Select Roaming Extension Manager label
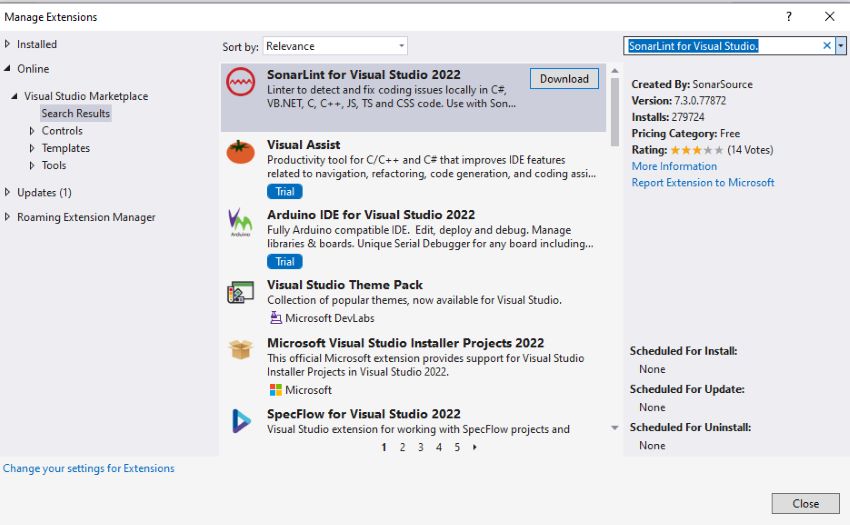850x525 pixels. [86, 217]
